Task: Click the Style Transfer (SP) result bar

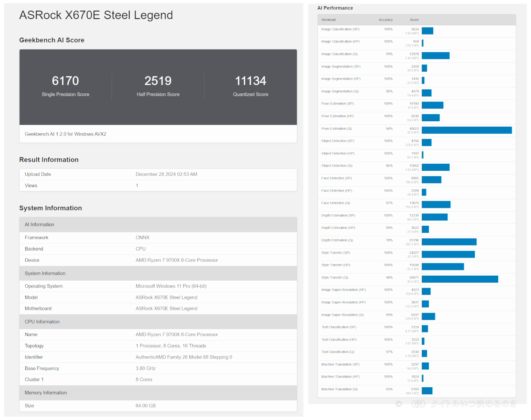Action: 448,254
